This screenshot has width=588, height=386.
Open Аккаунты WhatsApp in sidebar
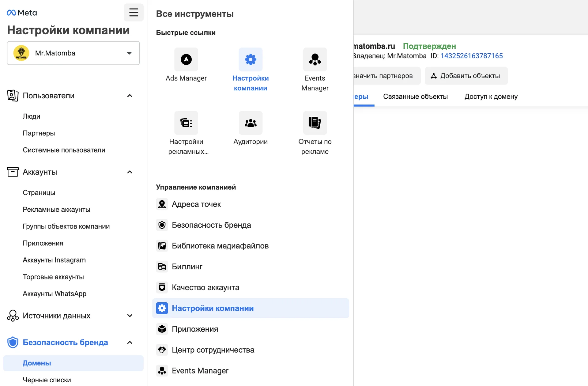[55, 293]
